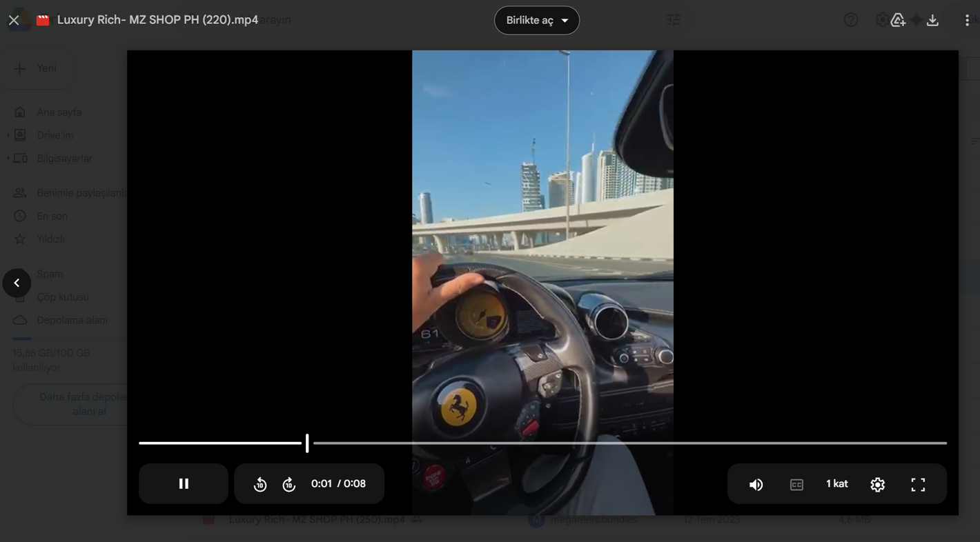Image resolution: width=980 pixels, height=542 pixels.
Task: Click the Luxury Rich video file title
Action: click(157, 20)
